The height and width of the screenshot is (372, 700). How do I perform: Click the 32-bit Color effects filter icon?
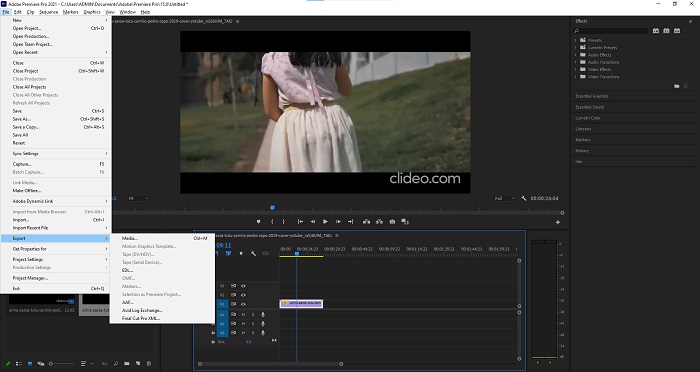click(667, 31)
